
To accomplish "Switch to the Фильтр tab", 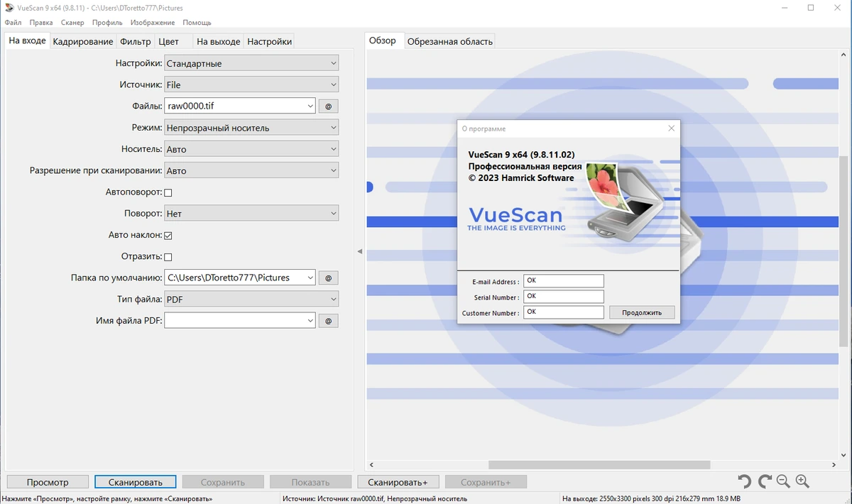I will [x=136, y=41].
